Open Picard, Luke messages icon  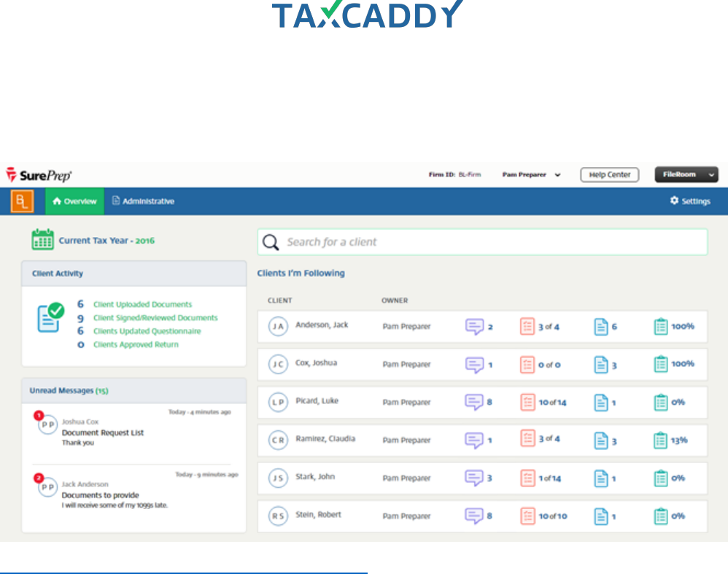tap(474, 402)
